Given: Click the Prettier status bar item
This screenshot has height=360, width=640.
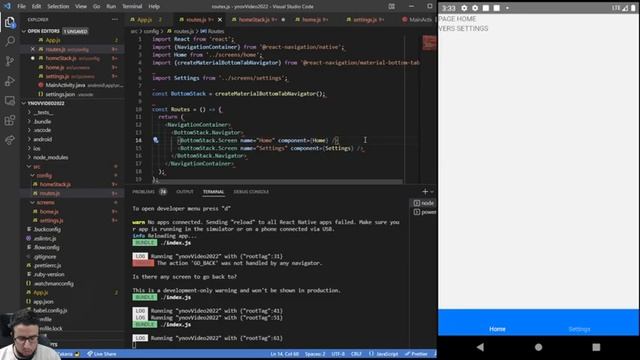Looking at the screenshot, I should [416, 354].
